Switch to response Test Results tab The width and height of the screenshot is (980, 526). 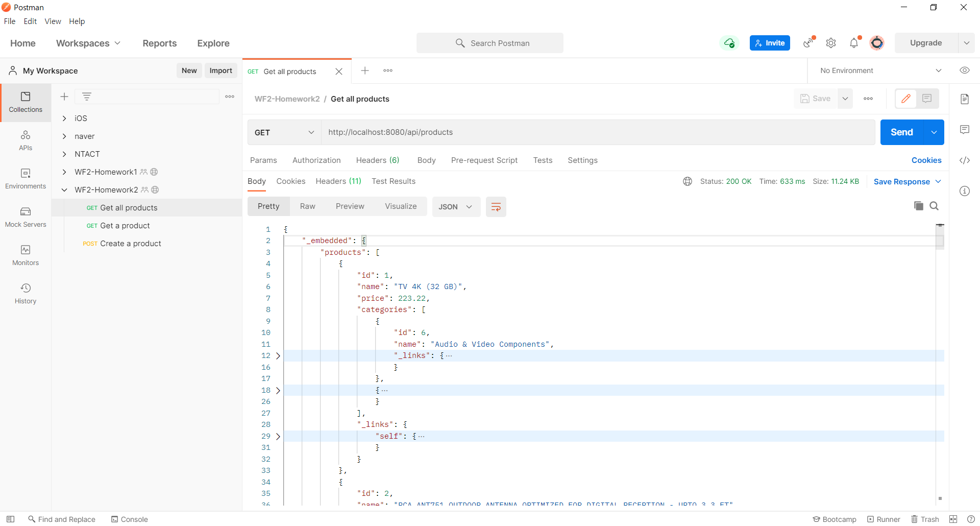point(394,181)
